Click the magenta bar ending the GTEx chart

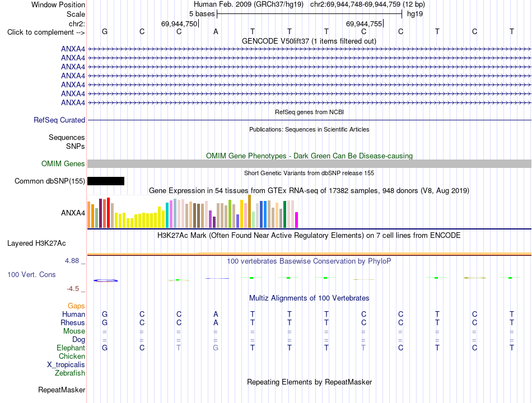(x=297, y=220)
